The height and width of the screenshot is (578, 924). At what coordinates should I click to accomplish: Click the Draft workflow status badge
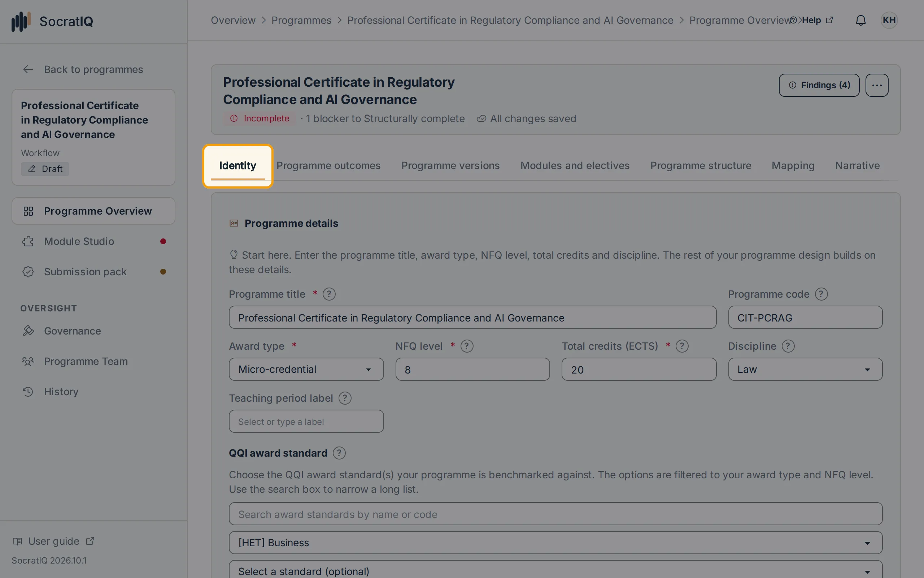45,169
